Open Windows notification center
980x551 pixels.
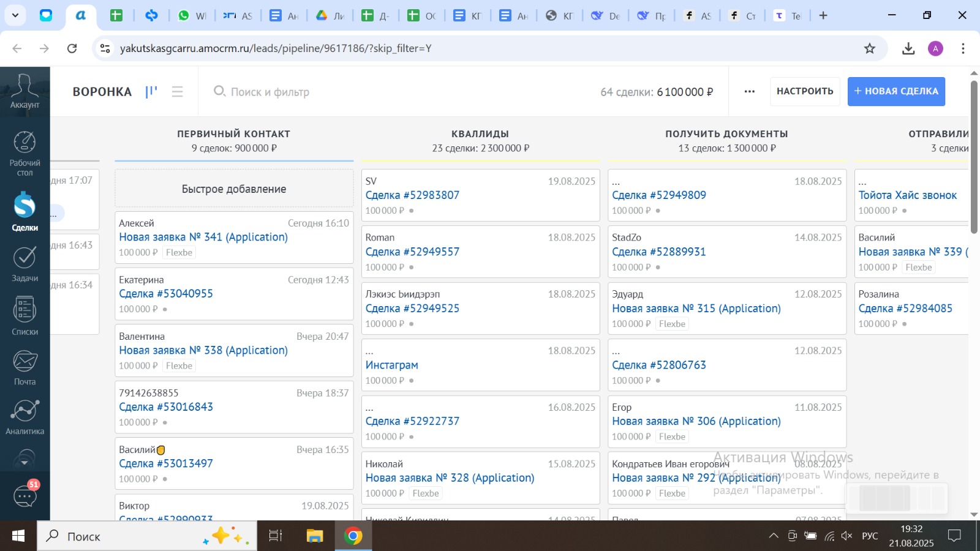(x=954, y=536)
